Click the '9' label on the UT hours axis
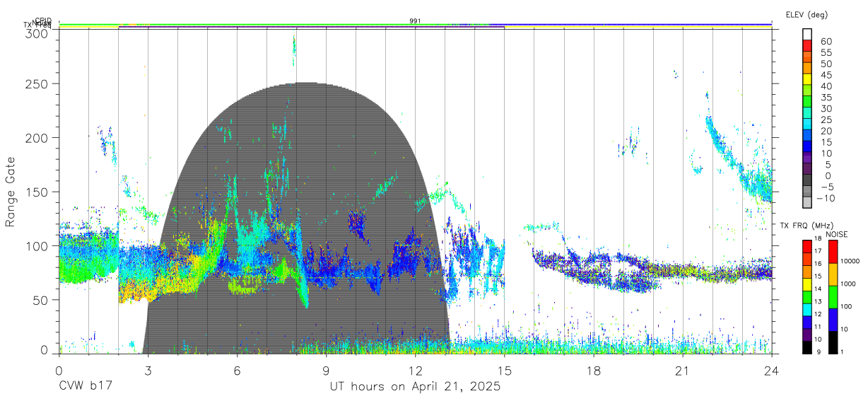The image size is (868, 401). click(326, 371)
